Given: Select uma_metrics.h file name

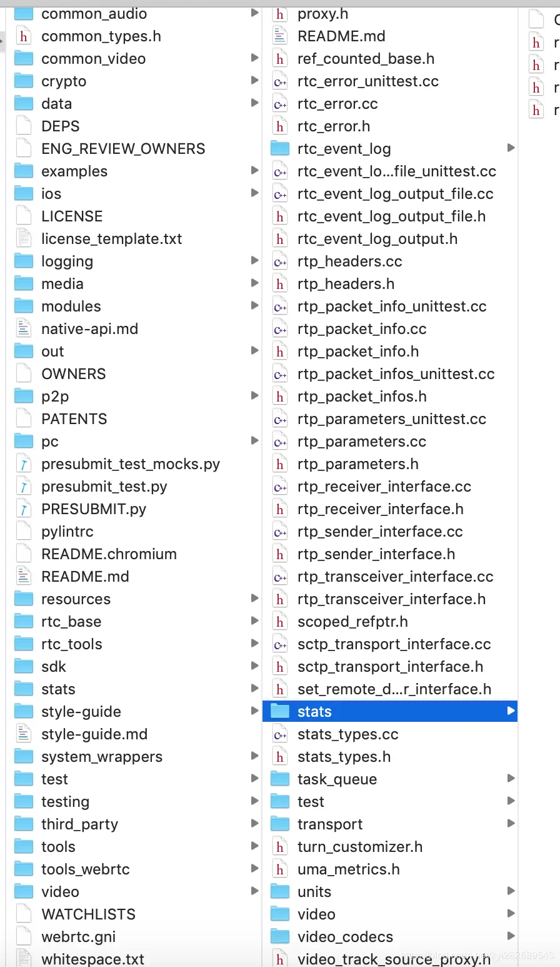Looking at the screenshot, I should (x=348, y=869).
